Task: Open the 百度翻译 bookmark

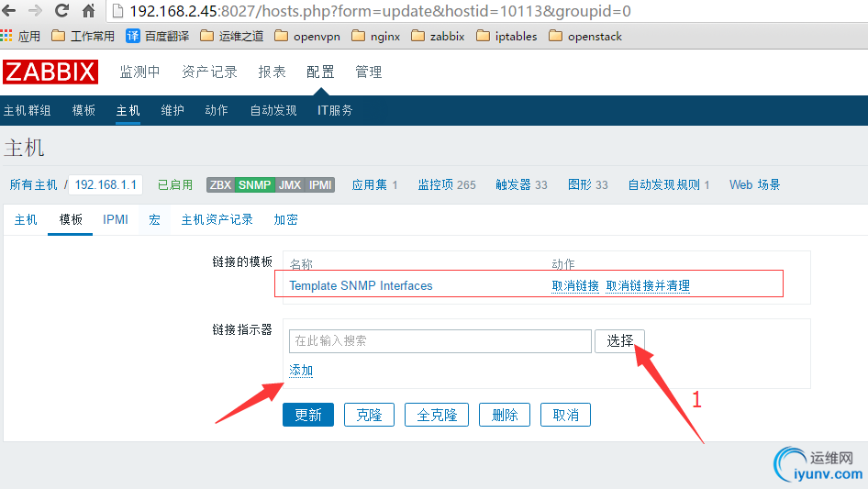Action: tap(157, 37)
